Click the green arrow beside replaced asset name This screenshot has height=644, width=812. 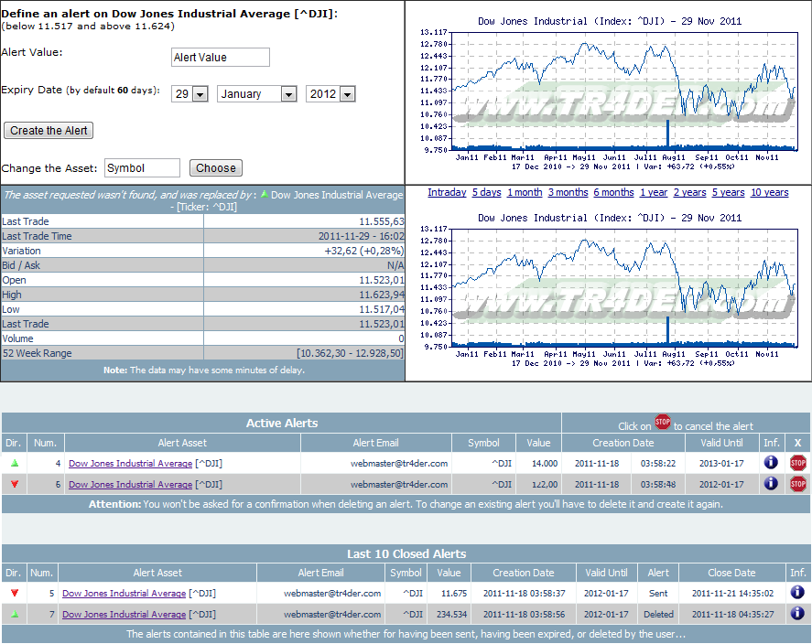point(265,195)
